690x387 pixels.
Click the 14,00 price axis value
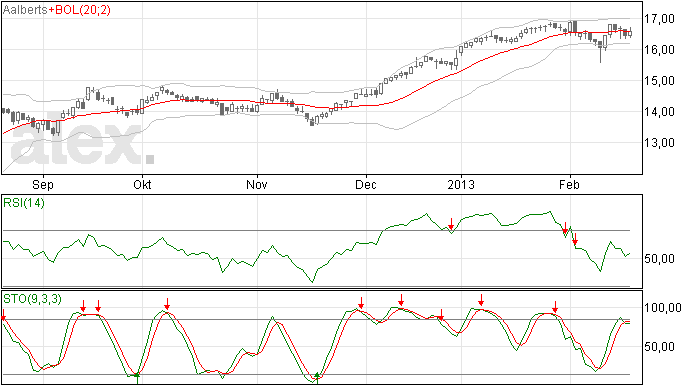[659, 112]
